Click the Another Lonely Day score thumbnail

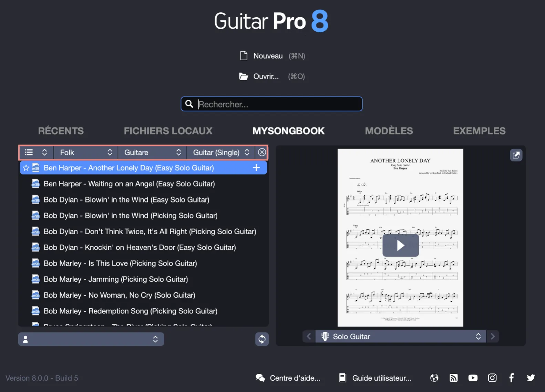click(400, 238)
